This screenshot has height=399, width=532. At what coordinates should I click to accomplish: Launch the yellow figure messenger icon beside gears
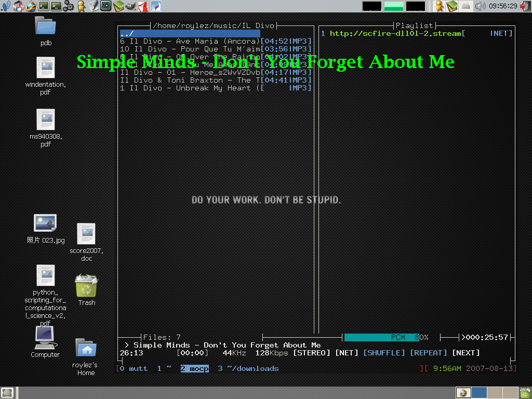[81, 6]
